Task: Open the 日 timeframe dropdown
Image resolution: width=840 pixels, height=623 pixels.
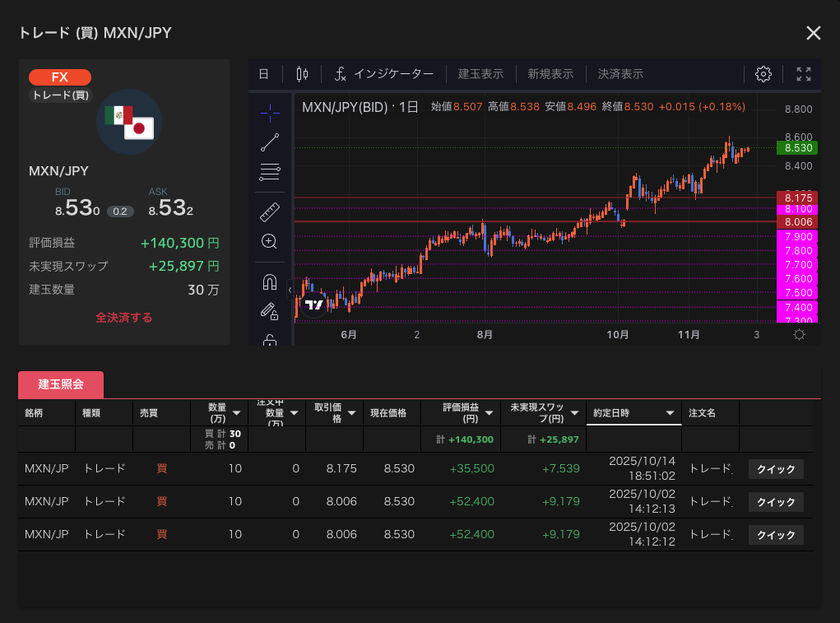Action: (x=263, y=74)
